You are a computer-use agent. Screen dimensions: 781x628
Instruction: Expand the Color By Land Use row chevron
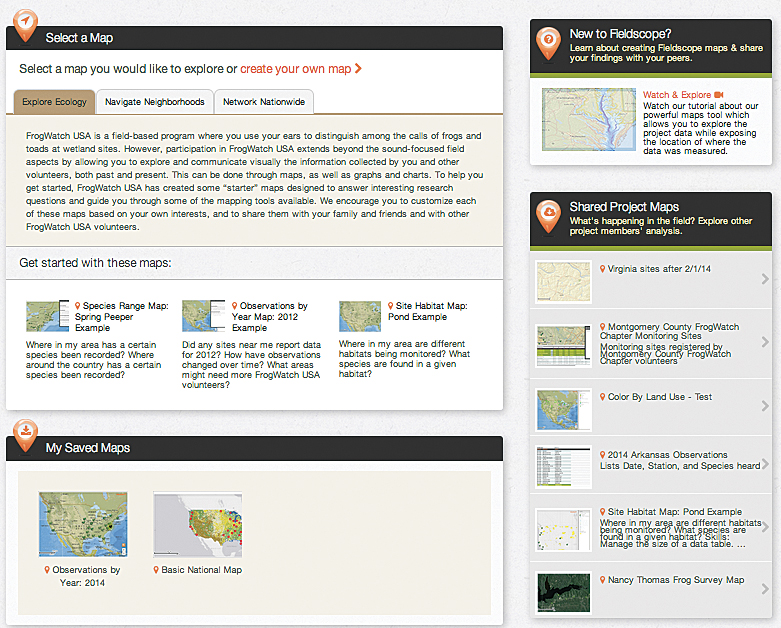[765, 406]
